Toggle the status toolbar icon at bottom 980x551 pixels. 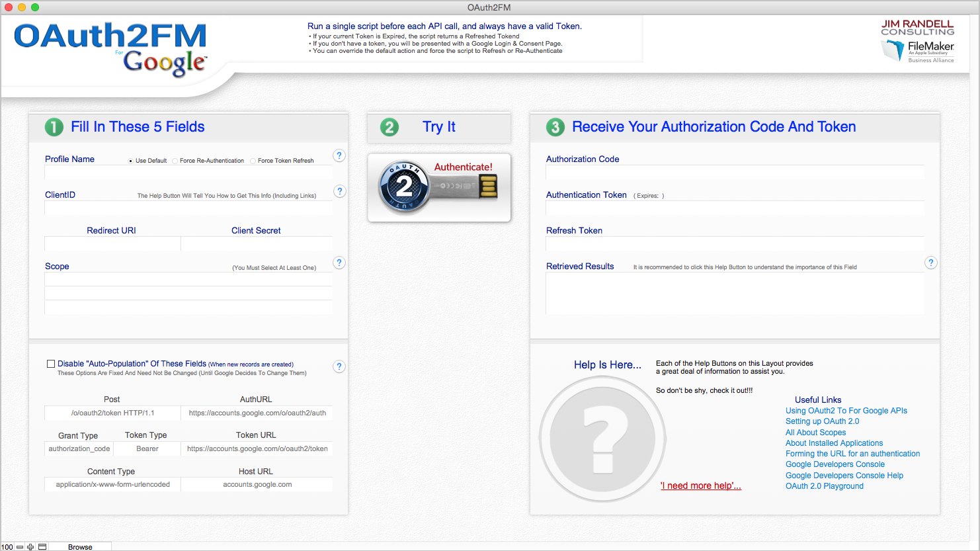click(42, 546)
